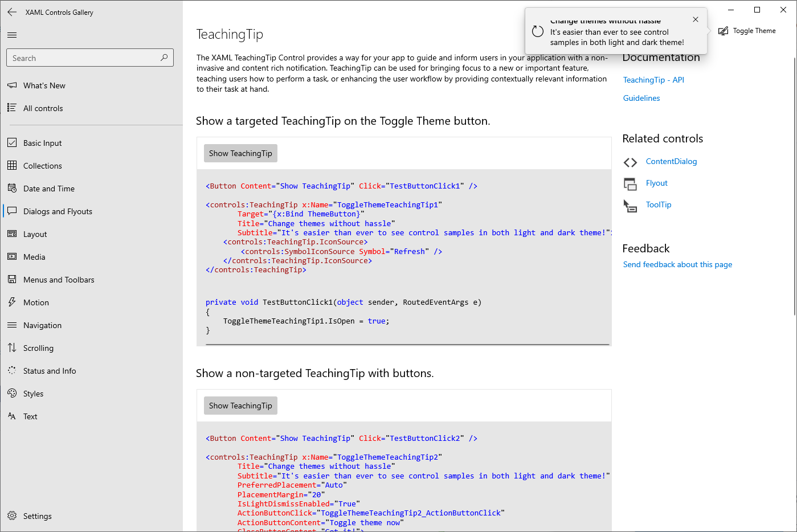The width and height of the screenshot is (797, 532).
Task: Open the Text category in sidebar
Action: click(32, 416)
